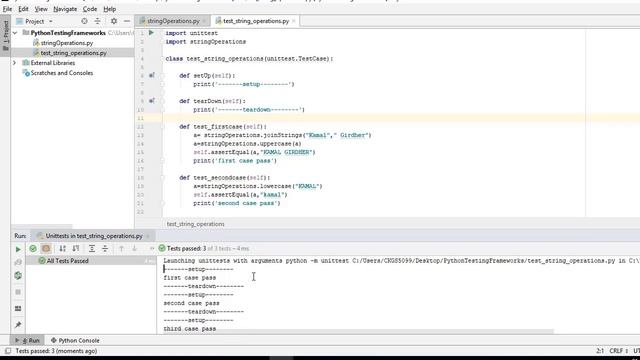The image size is (640, 360).
Task: Hide the Project panel with minus icon
Action: pos(127,21)
